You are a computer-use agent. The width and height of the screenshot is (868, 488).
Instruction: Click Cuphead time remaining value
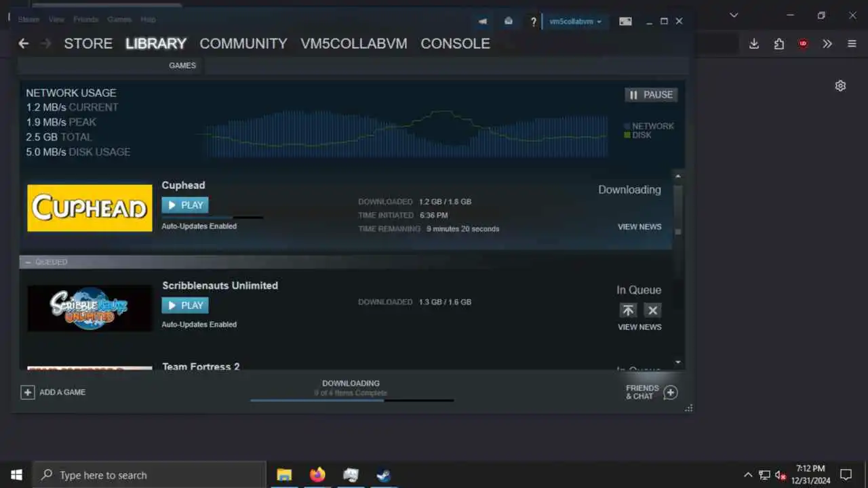[x=462, y=229]
